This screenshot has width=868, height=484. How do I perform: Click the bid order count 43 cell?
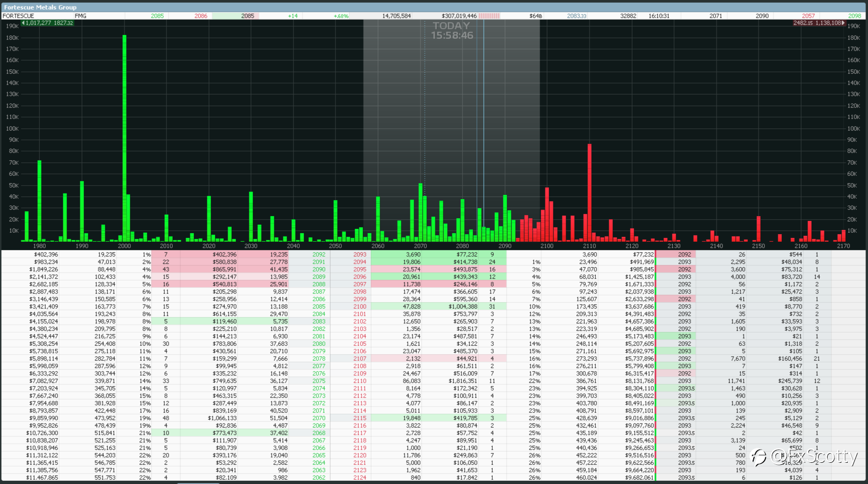click(x=165, y=269)
